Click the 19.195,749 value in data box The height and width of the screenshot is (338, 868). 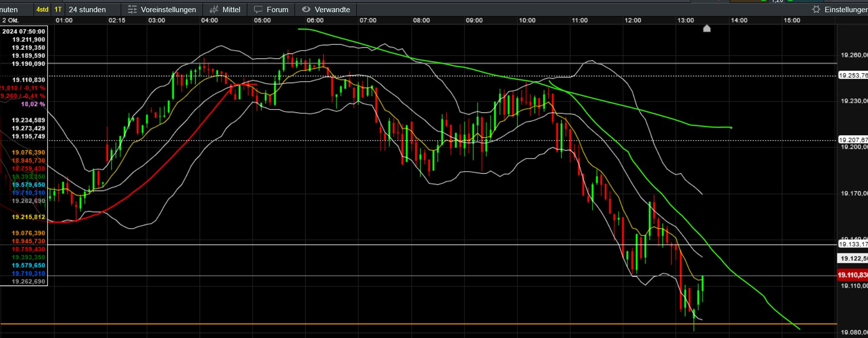click(29, 136)
